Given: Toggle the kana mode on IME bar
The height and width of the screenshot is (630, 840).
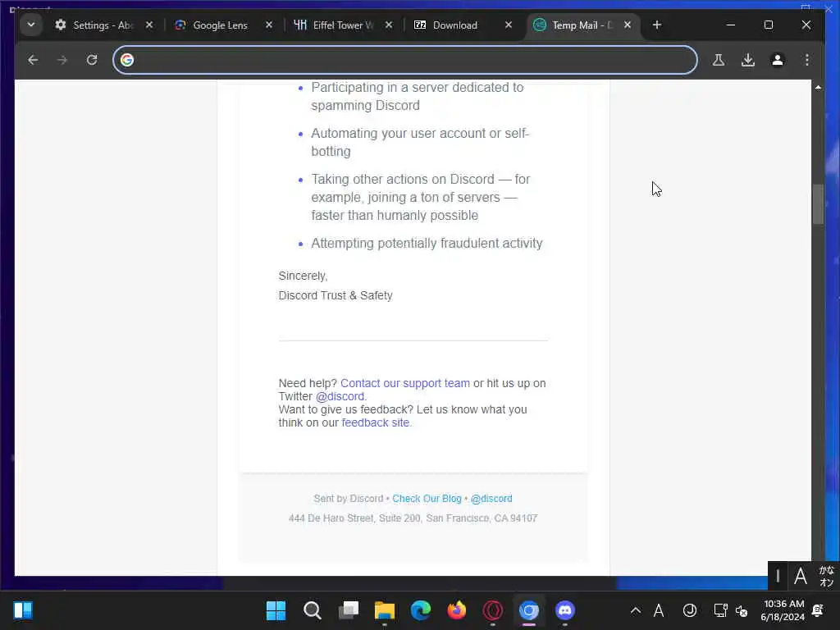Looking at the screenshot, I should (x=826, y=577).
